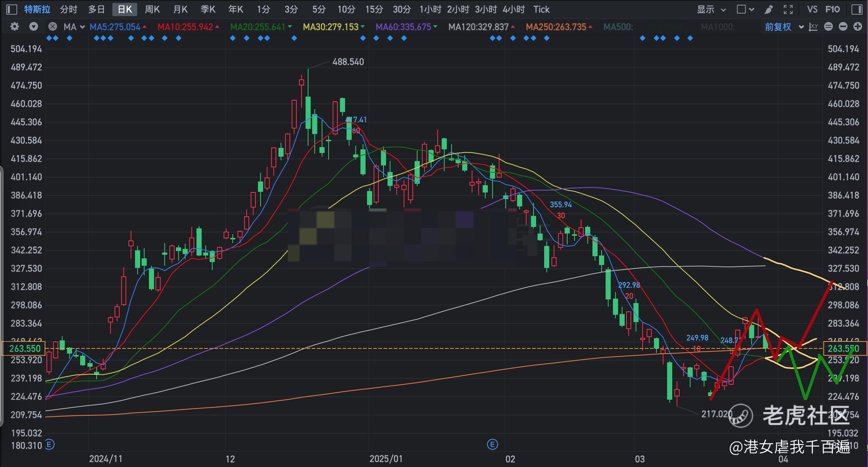
Task: Toggle the MA250:263.735 line
Action: (559, 27)
